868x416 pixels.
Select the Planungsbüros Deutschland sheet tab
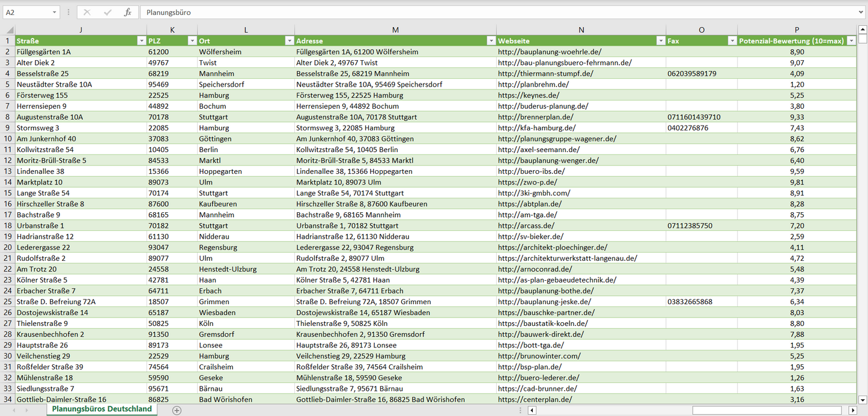click(x=102, y=409)
